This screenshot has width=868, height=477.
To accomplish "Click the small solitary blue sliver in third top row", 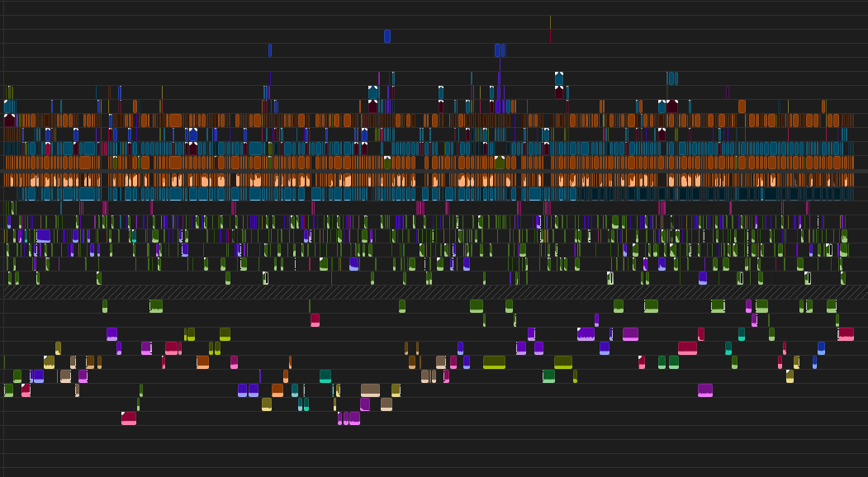I will [x=270, y=50].
